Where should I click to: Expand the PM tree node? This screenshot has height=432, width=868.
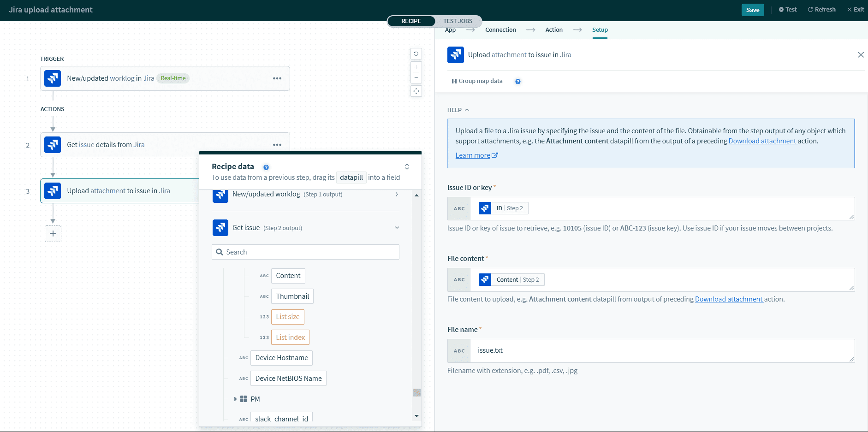(236, 399)
